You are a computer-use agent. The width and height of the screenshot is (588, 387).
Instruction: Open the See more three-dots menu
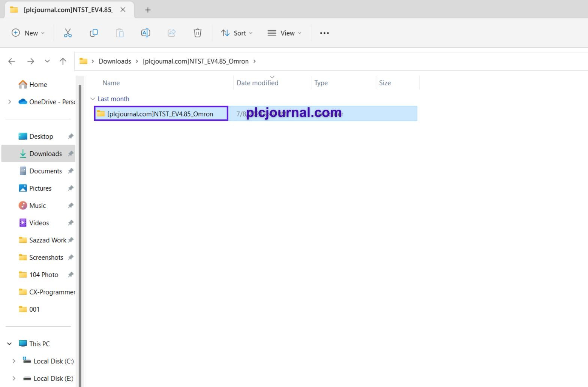point(324,33)
